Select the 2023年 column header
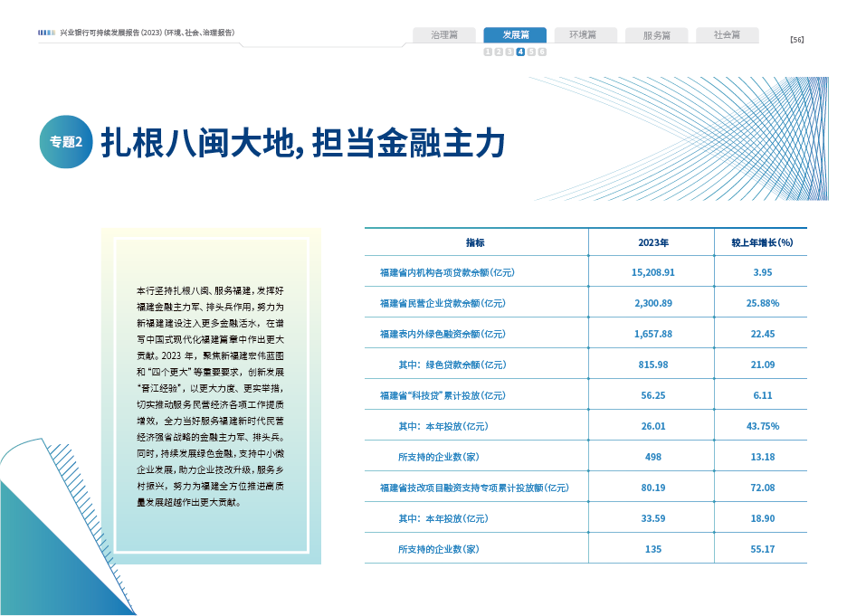 click(x=652, y=242)
